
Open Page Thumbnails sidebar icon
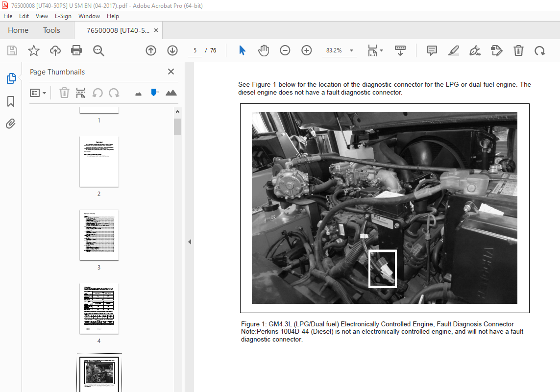pos(11,78)
